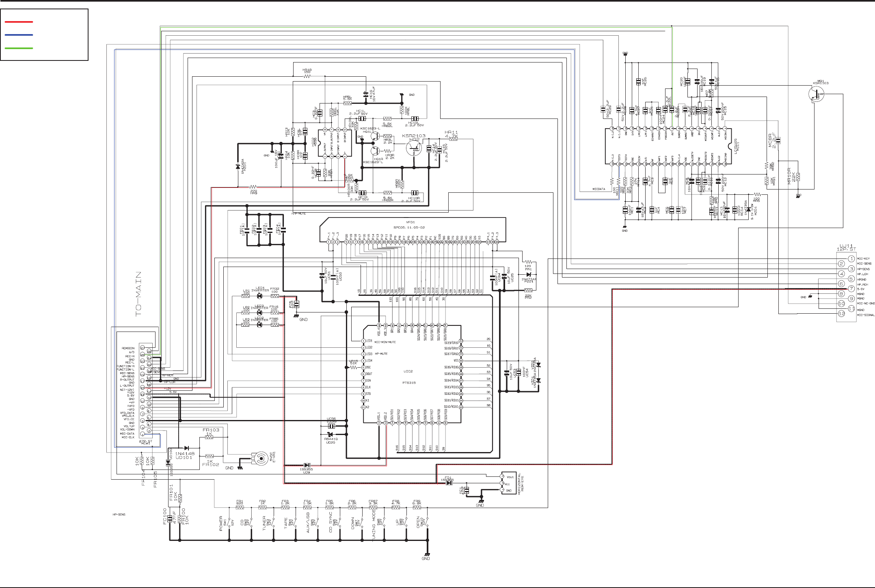Click the 'HPGND' label on UJ11
The height and width of the screenshot is (588, 875).
coord(862,279)
